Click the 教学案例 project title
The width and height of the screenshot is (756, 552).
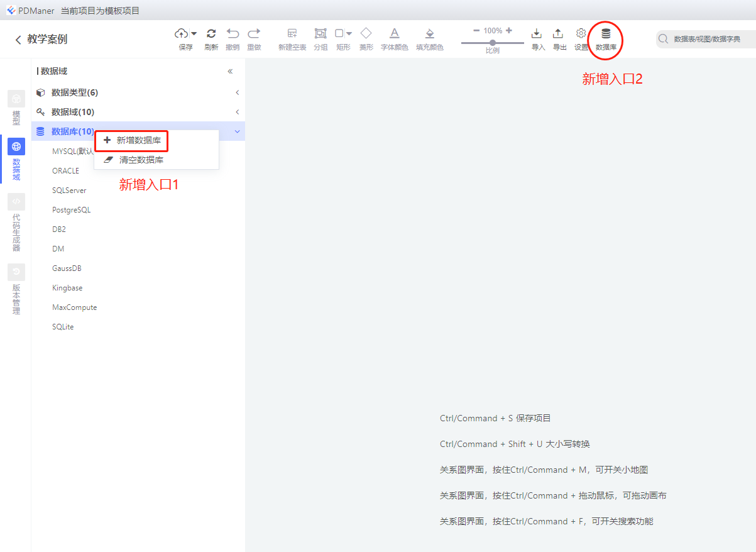47,39
